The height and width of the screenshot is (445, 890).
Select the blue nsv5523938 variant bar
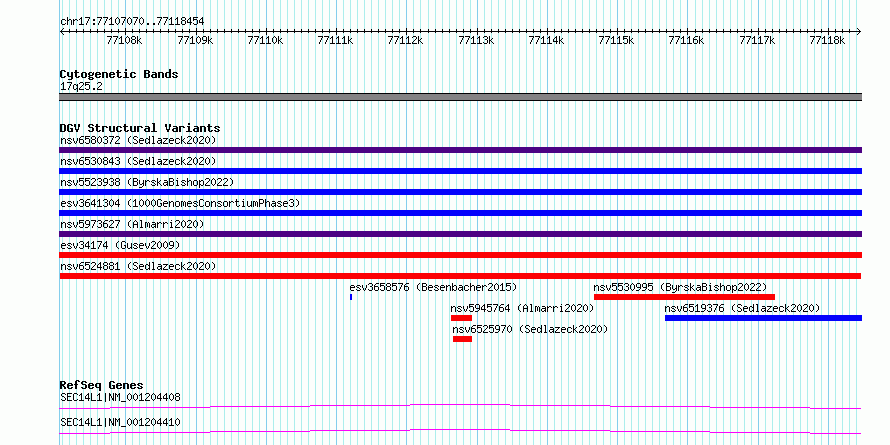click(460, 192)
